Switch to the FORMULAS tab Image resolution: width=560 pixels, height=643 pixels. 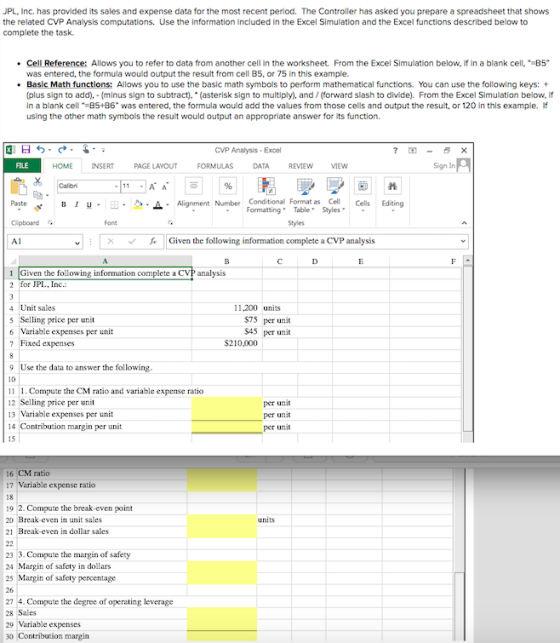[215, 166]
